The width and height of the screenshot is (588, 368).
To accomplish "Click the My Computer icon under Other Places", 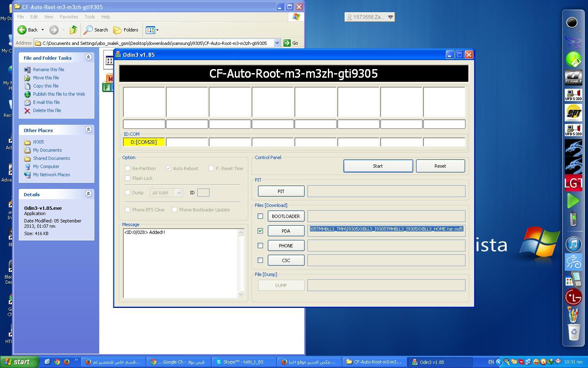I will 27,167.
